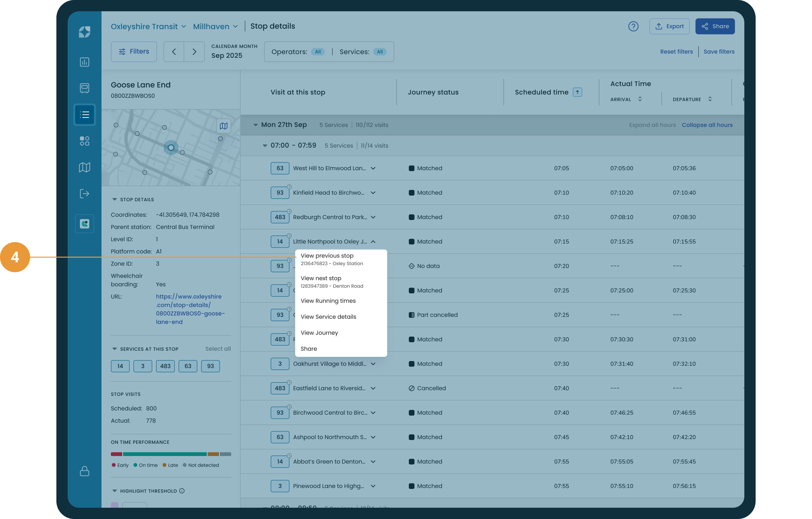Open the bus vehicles sidebar icon
Viewport: 812px width, 519px height.
coord(84,88)
